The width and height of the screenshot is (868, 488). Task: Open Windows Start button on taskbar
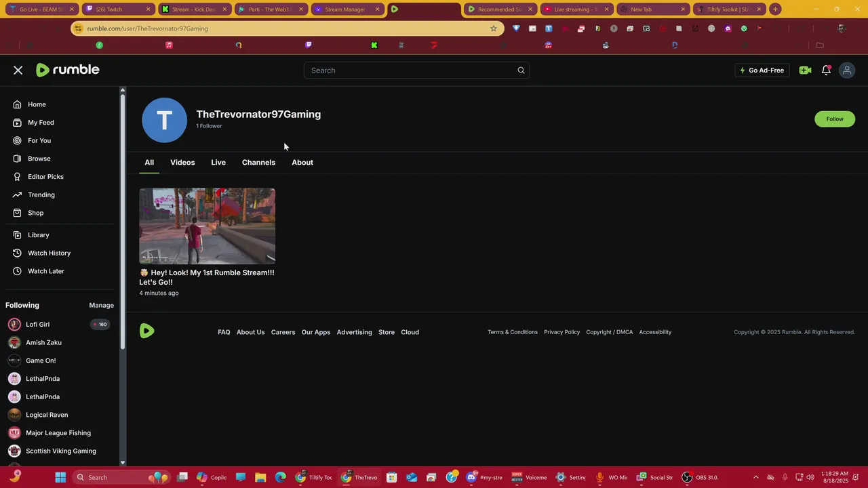60,477
